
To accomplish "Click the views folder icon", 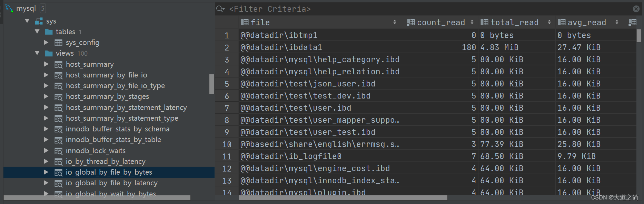I will (49, 53).
